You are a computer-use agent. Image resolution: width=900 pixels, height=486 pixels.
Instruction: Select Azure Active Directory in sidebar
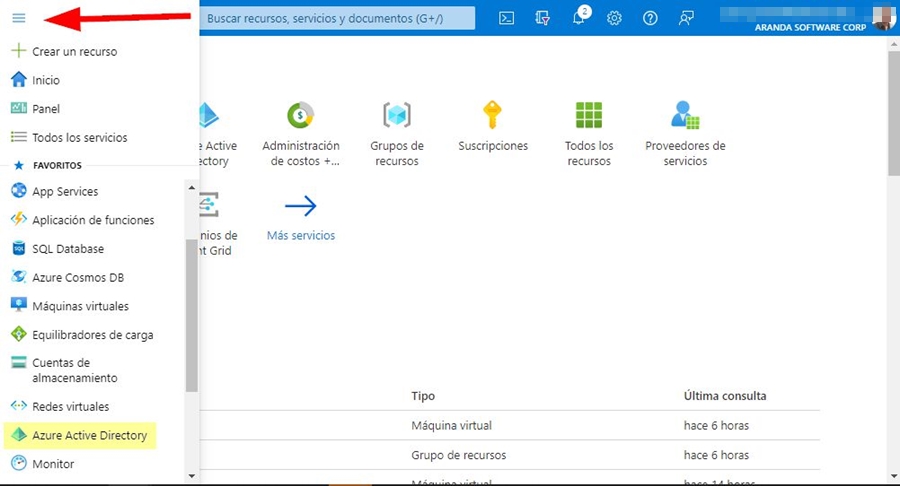(89, 436)
